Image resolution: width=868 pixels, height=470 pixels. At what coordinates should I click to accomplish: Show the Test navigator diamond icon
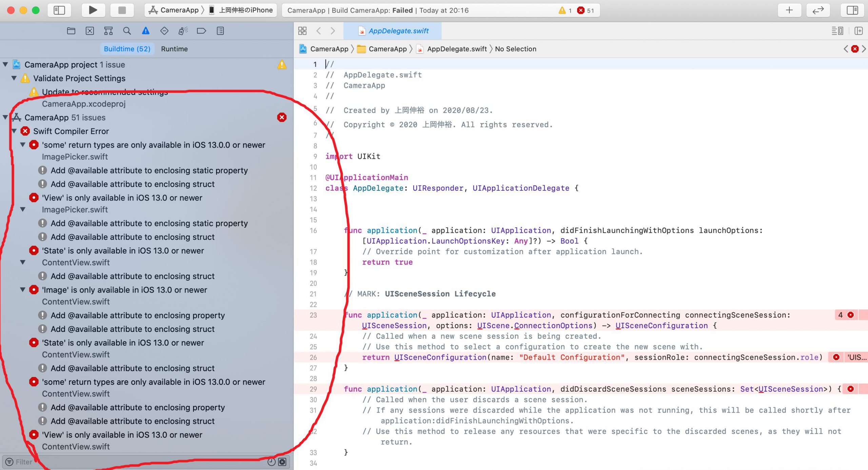(164, 31)
